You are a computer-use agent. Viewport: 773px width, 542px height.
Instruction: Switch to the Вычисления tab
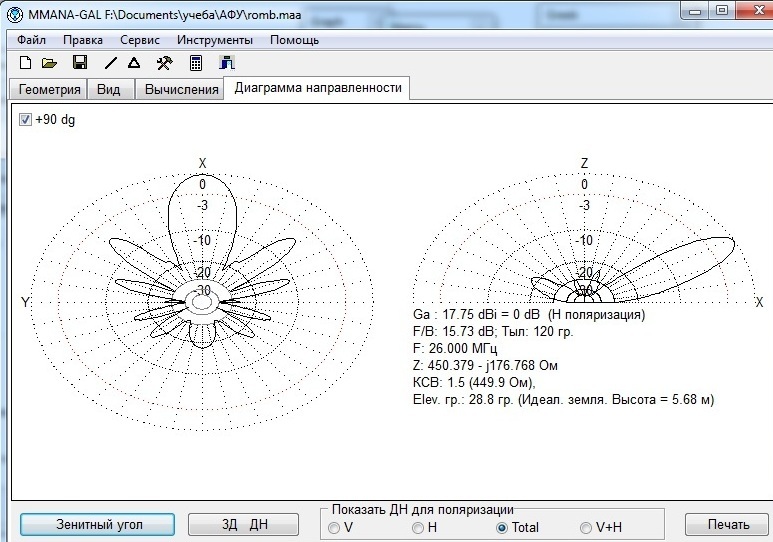tap(181, 89)
